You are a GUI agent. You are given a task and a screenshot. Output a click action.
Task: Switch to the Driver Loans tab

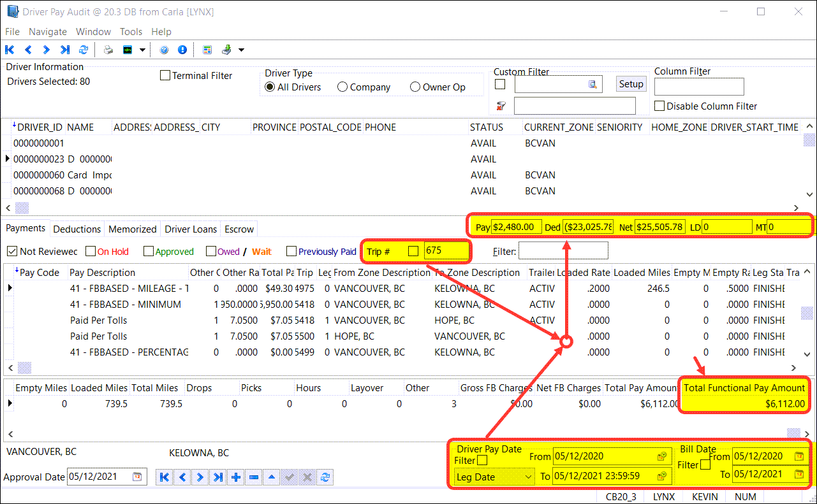[x=191, y=229]
